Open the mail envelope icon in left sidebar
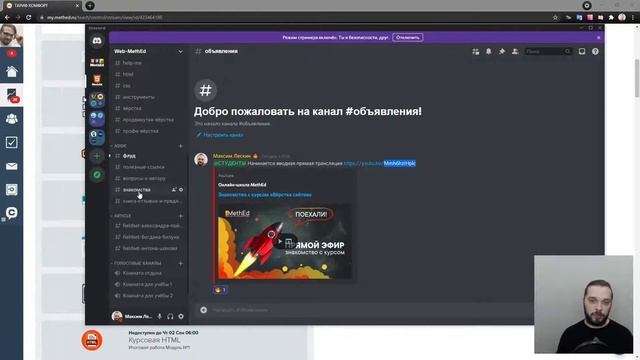Image resolution: width=640 pixels, height=360 pixels. pyautogui.click(x=11, y=166)
